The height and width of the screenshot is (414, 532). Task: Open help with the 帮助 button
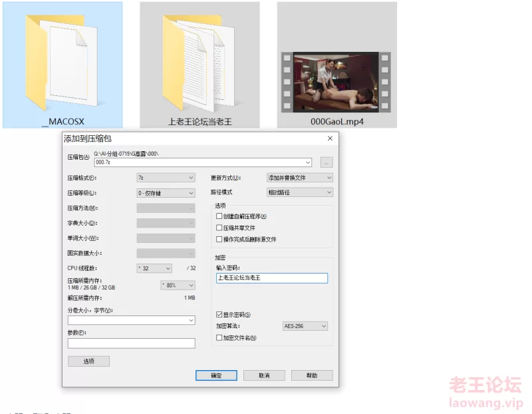(x=312, y=375)
